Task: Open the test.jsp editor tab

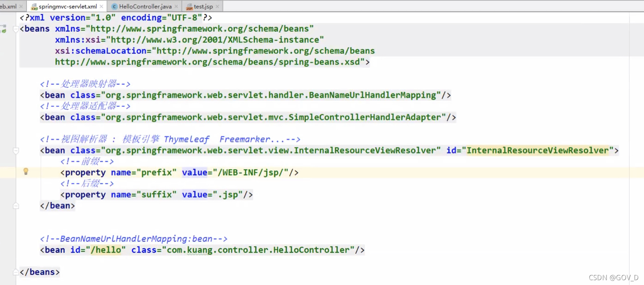Action: (203, 6)
